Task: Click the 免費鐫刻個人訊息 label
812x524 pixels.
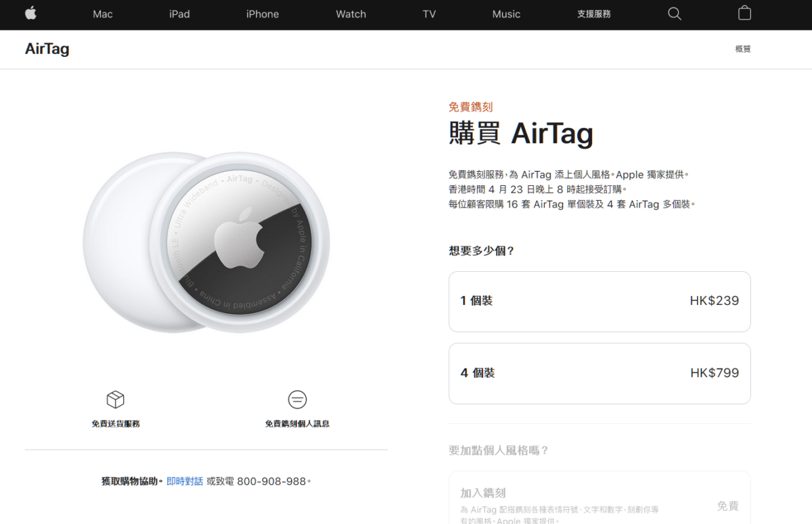Action: [297, 424]
